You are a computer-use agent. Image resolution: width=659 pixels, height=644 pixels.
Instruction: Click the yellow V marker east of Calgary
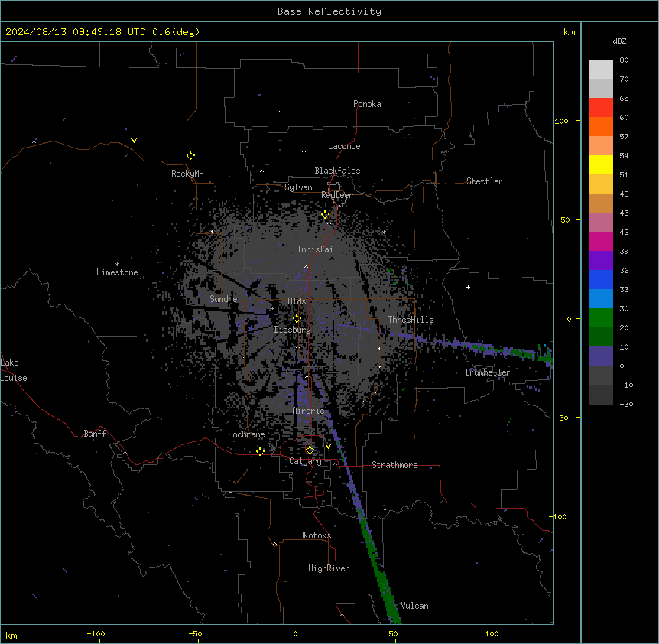point(328,447)
